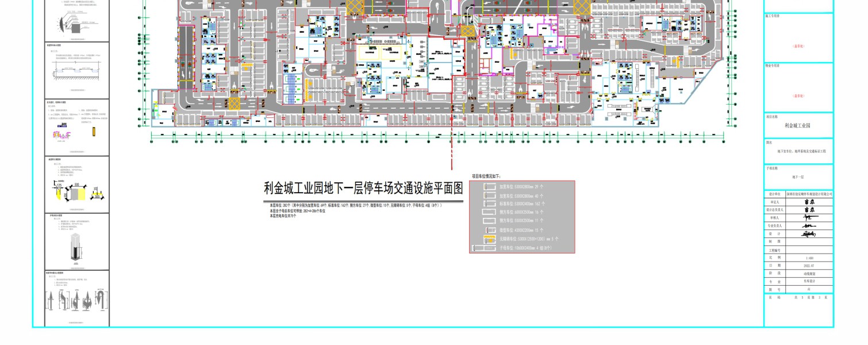Click the 审定人 signature in title block
Image resolution: width=868 pixels, height=345 pixels.
click(x=809, y=202)
